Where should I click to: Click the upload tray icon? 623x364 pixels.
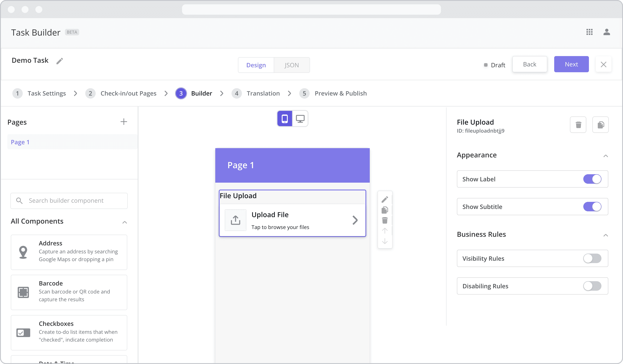click(x=235, y=220)
